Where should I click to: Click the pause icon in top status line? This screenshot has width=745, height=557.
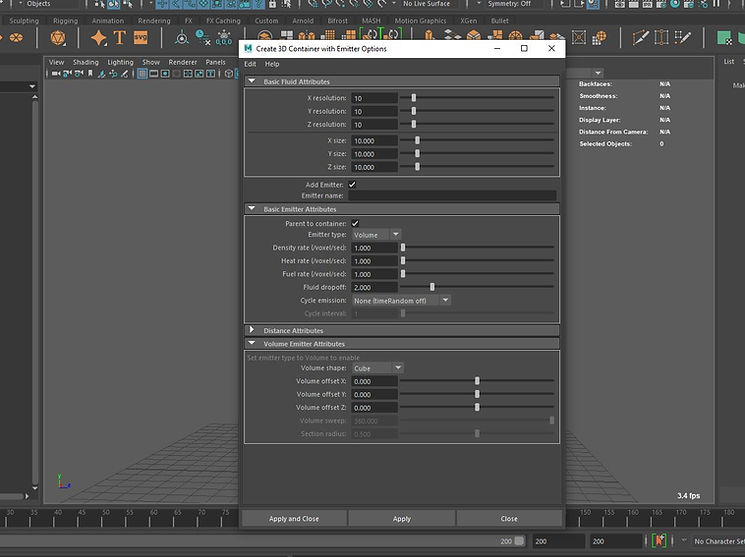click(716, 4)
